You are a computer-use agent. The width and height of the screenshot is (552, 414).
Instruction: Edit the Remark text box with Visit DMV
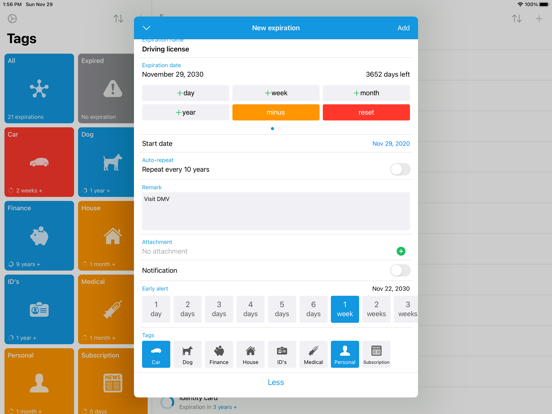pyautogui.click(x=276, y=211)
